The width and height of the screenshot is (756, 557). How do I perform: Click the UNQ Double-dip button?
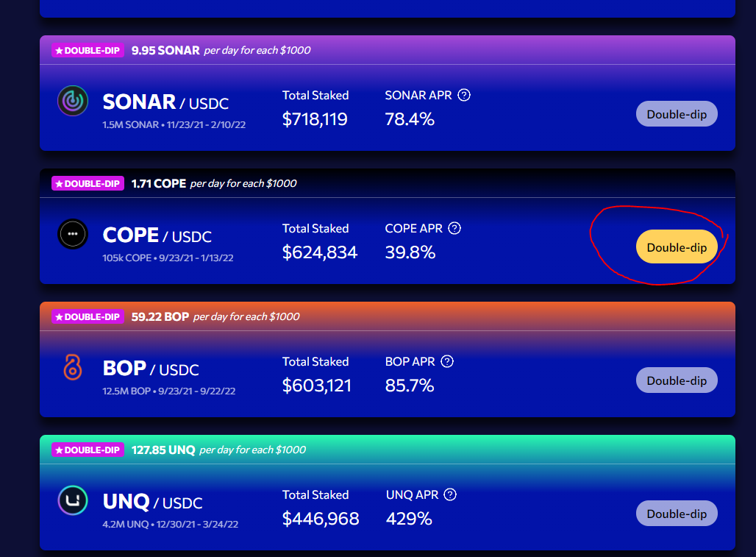coord(676,513)
